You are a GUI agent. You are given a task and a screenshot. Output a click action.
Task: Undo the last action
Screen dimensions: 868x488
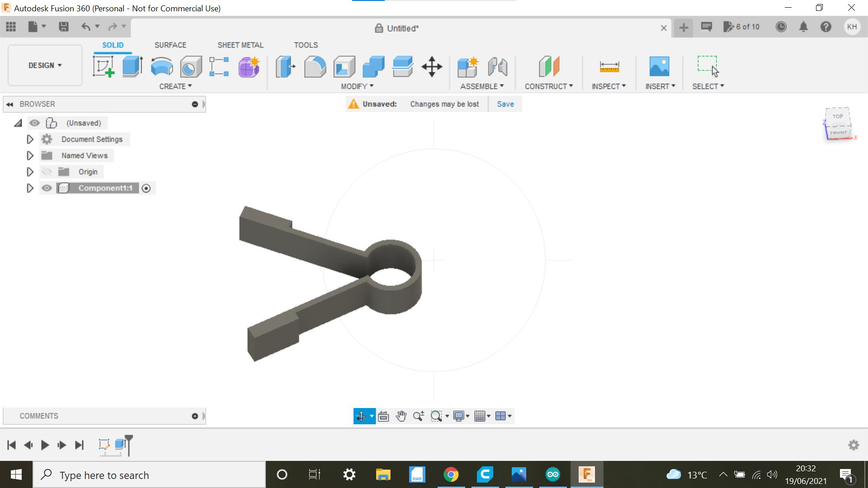85,27
